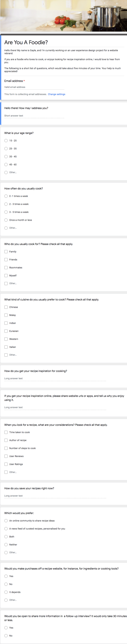This screenshot has width=127, height=644.
Task: Check 'Time taken to cook' consideration
Action: [6, 432]
